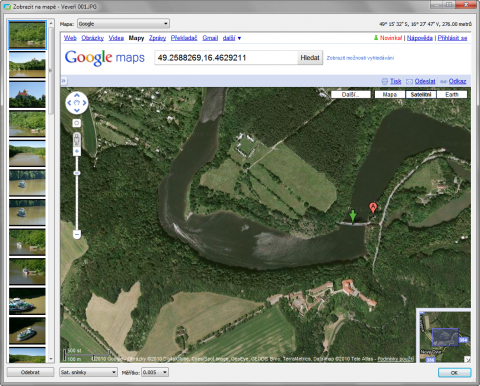480x386 pixels.
Task: Click the thumbnail list scrollbar up arrow
Action: (x=51, y=23)
